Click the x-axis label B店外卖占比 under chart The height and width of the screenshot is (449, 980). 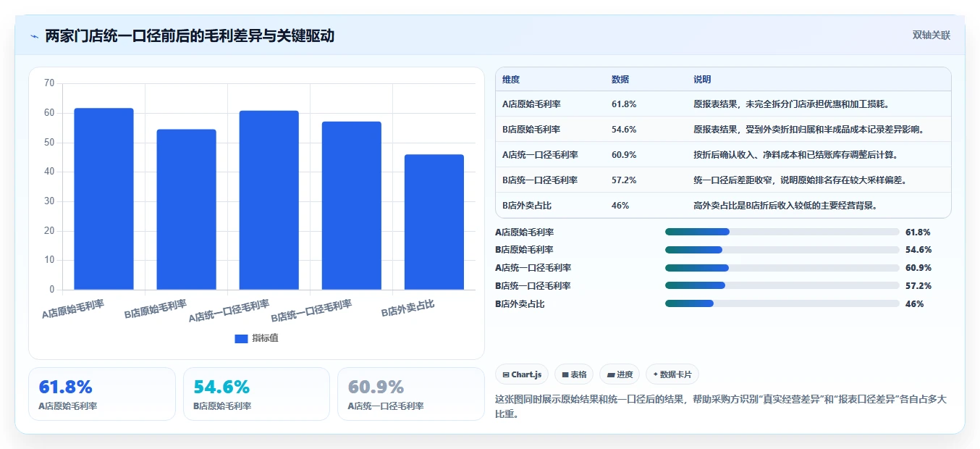coord(407,308)
